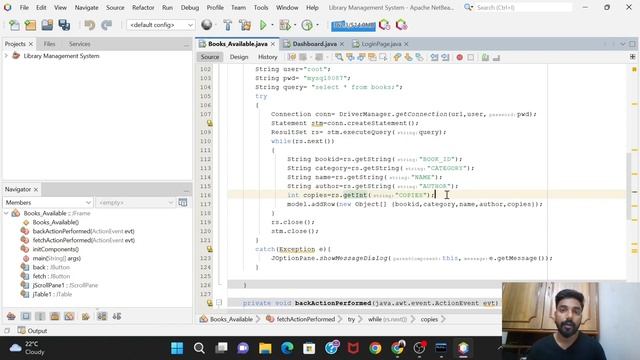Open the Members dropdown in Navigator
Image resolution: width=640 pixels, height=360 pixels.
48,202
